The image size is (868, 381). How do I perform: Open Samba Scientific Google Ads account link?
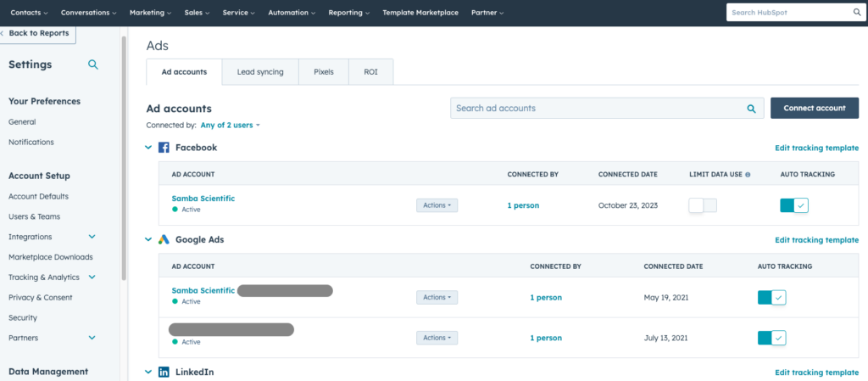[x=203, y=290]
